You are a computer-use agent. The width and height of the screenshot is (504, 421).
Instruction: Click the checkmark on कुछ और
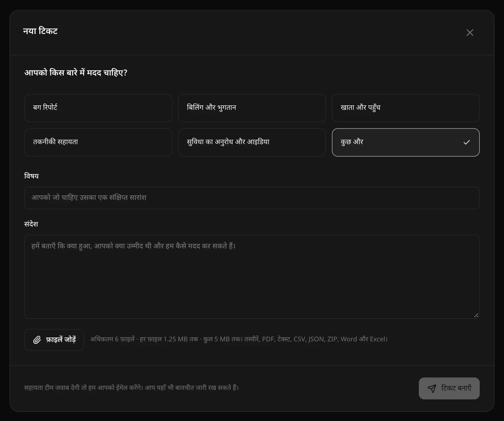click(466, 142)
